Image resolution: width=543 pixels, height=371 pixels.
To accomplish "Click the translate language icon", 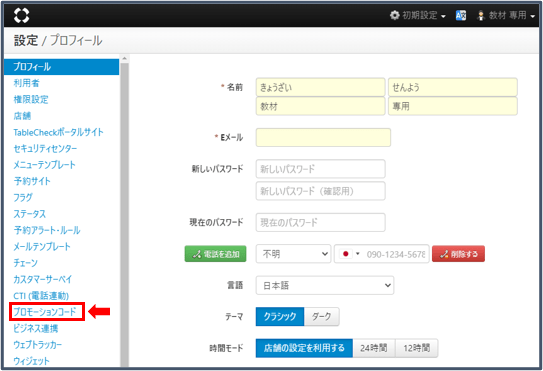I will coord(461,16).
